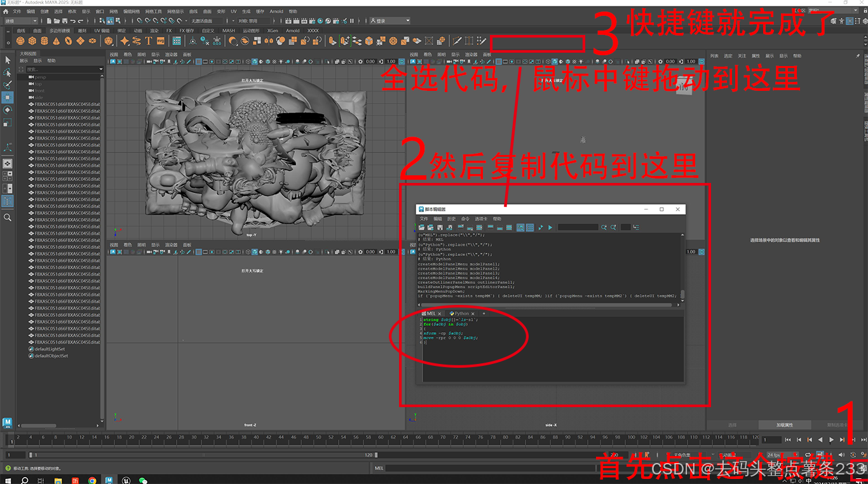
Task: Switch to the Python tab in Script Editor
Action: [x=462, y=313]
